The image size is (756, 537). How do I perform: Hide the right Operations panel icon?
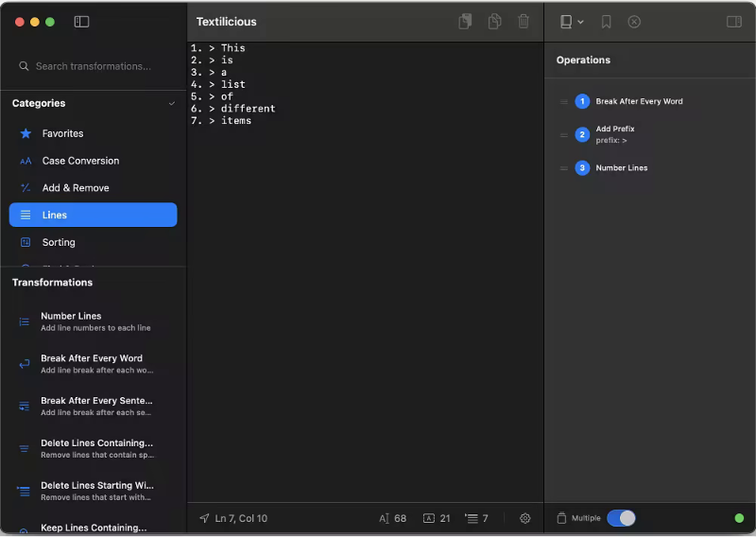[733, 22]
